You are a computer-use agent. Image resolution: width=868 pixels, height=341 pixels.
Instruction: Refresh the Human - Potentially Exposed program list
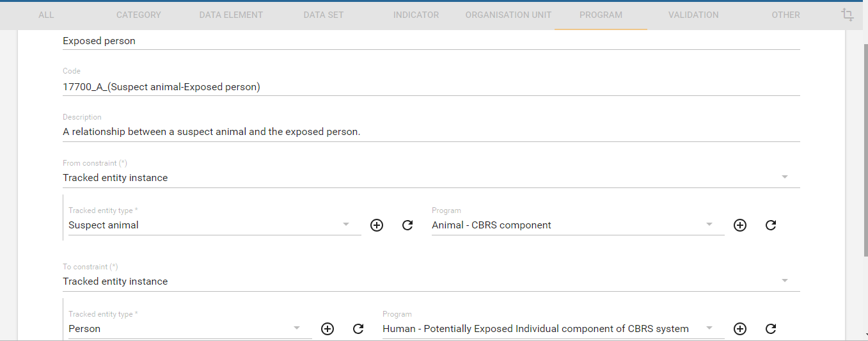[771, 329]
